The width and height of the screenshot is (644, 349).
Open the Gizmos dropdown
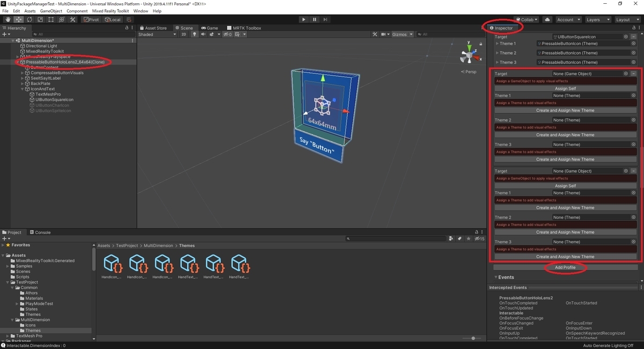(403, 34)
